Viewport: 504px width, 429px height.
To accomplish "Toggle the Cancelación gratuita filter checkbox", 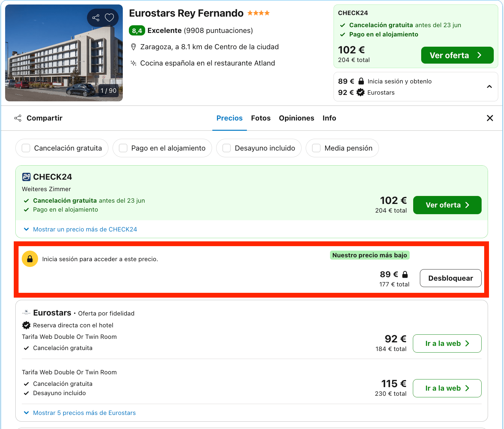I will coord(26,148).
